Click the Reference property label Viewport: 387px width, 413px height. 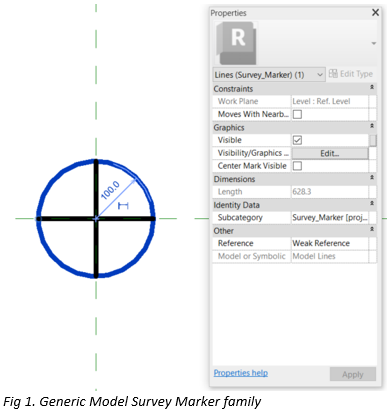point(235,243)
